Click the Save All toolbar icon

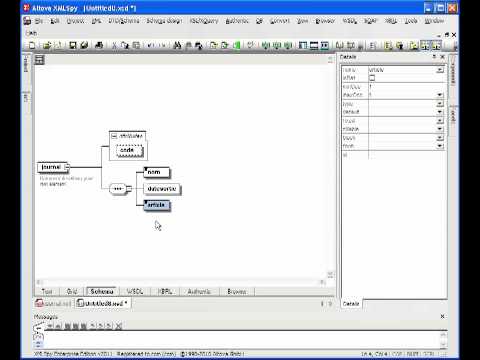84,45
